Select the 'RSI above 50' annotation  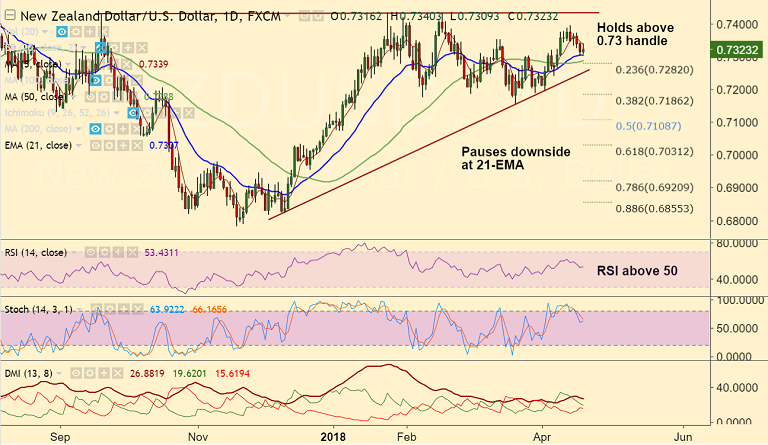[637, 271]
